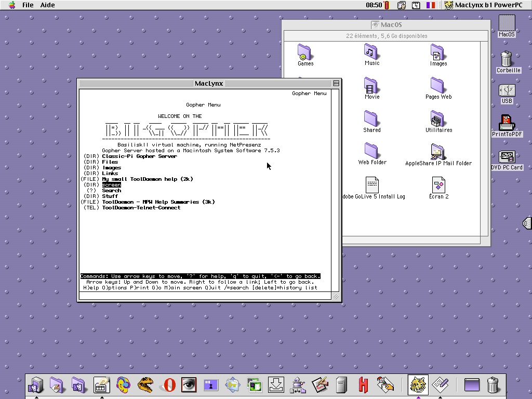Screen dimensions: 532x399
Task: Launch the jester hand card icon in dock
Action: tap(385, 385)
